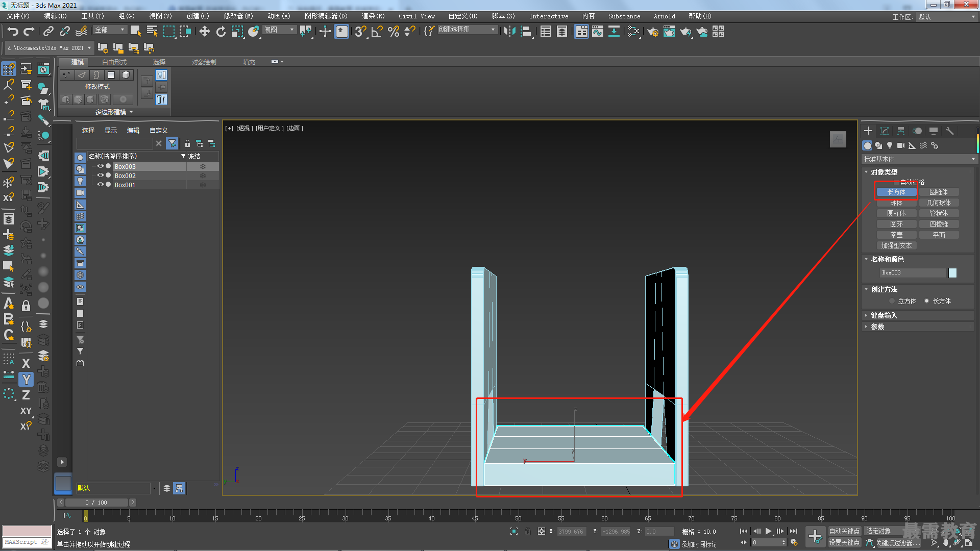Switch to the 自由形式 ribbon tab
The image size is (980, 551).
point(114,62)
